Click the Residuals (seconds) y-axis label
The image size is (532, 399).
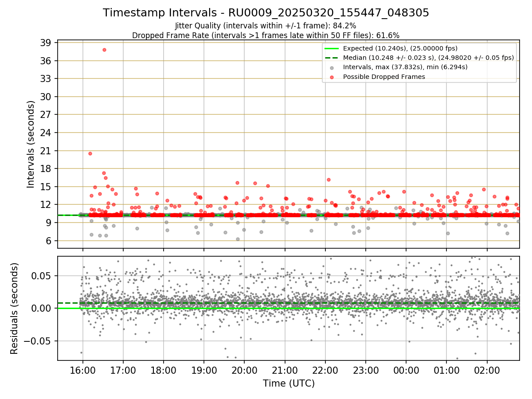pos(15,308)
